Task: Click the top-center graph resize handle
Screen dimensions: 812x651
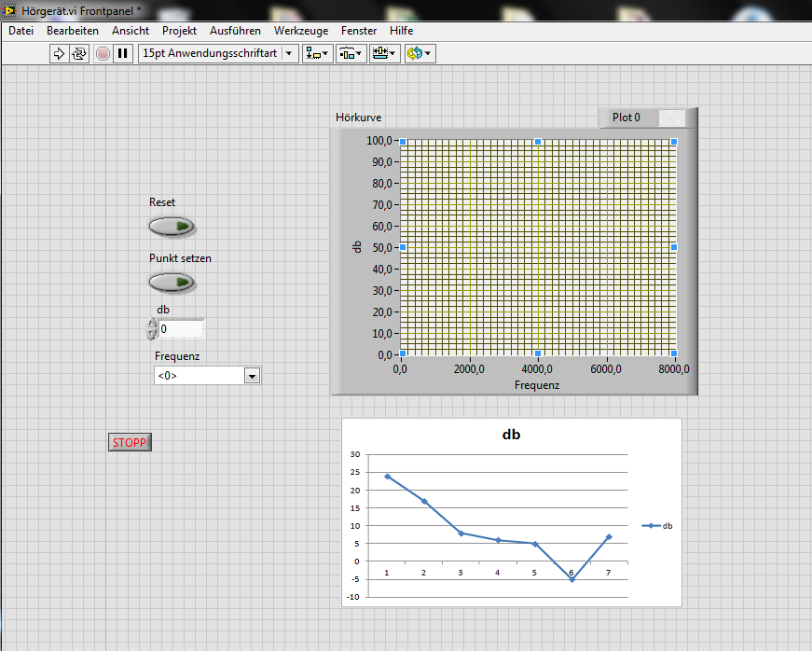Action: pos(538,142)
